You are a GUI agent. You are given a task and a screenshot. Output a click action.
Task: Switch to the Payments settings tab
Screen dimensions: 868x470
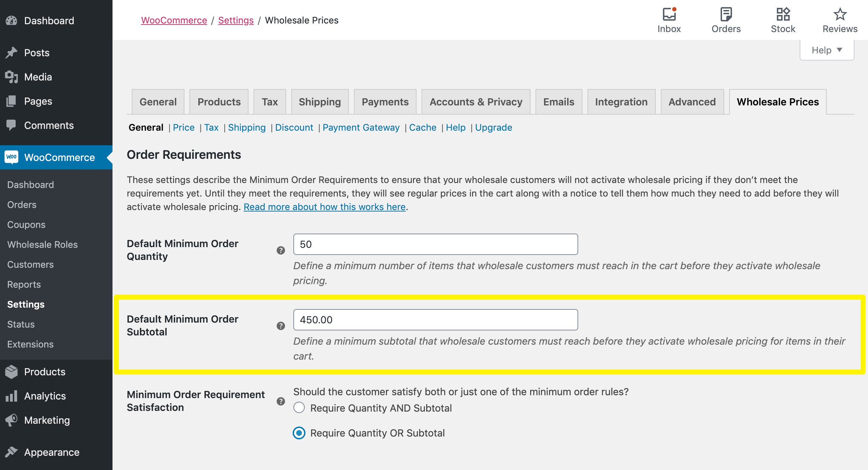(x=385, y=102)
